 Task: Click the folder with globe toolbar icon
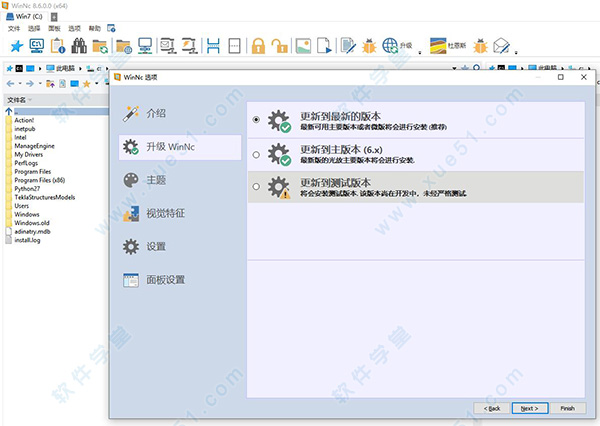pos(124,46)
